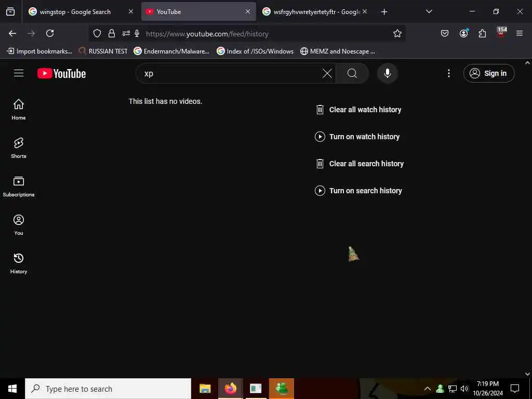Image resolution: width=532 pixels, height=399 pixels.
Task: Clear the YouTube search box text
Action: click(x=327, y=73)
